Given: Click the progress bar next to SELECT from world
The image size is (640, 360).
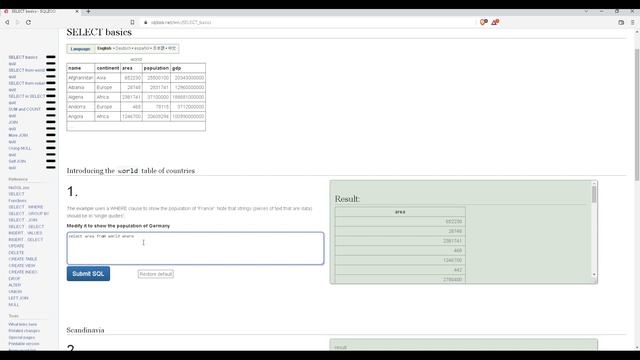Looking at the screenshot, I should pyautogui.click(x=51, y=70).
